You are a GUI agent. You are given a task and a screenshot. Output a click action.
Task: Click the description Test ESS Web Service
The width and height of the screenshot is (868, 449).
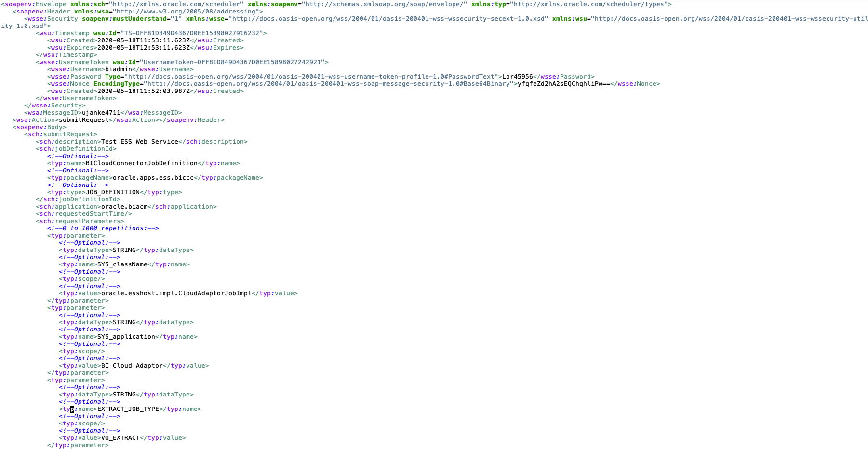coord(140,141)
